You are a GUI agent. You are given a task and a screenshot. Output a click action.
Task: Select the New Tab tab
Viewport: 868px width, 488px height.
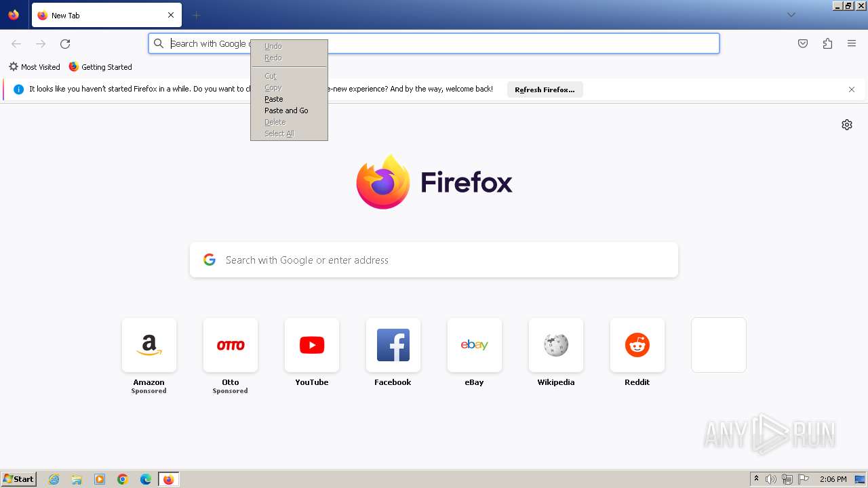click(x=106, y=15)
